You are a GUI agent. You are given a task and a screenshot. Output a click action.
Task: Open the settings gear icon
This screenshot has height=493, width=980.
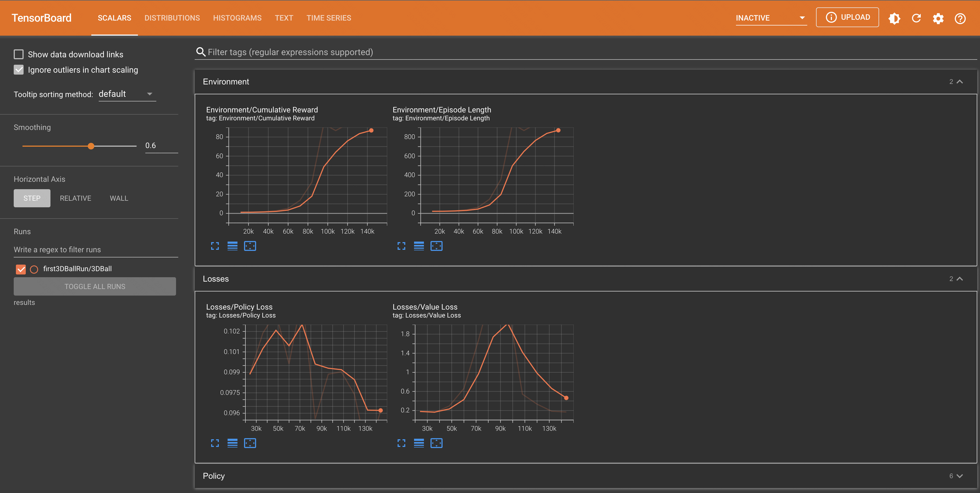938,18
